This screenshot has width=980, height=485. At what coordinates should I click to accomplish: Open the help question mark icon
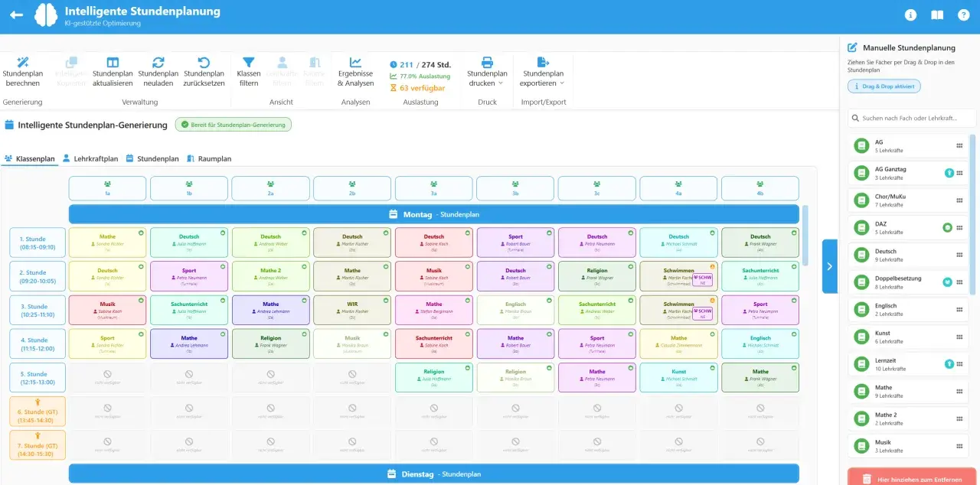click(963, 15)
